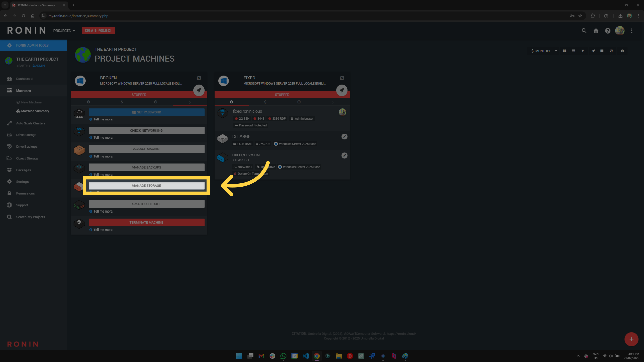Open the user profile avatar in header

tap(620, 31)
